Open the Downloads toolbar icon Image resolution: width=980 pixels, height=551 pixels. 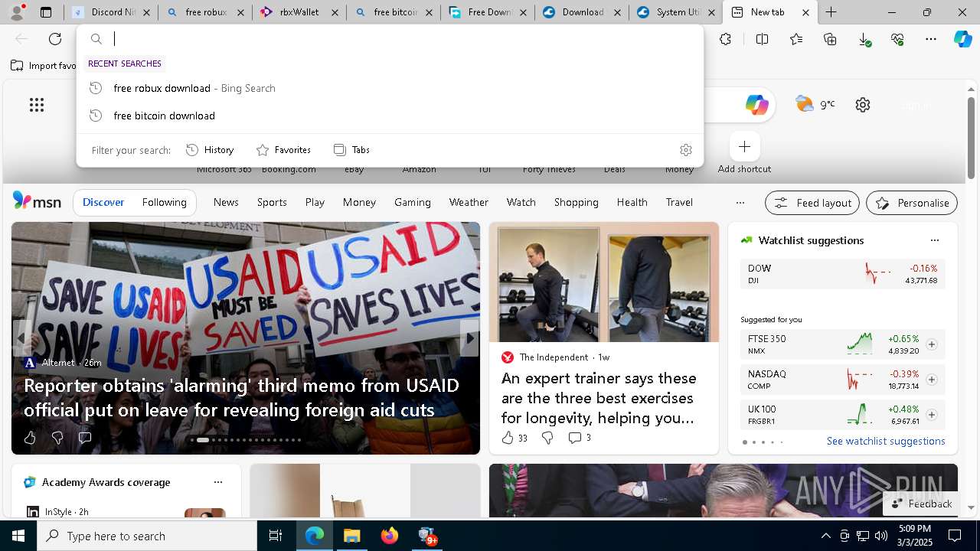pos(864,39)
